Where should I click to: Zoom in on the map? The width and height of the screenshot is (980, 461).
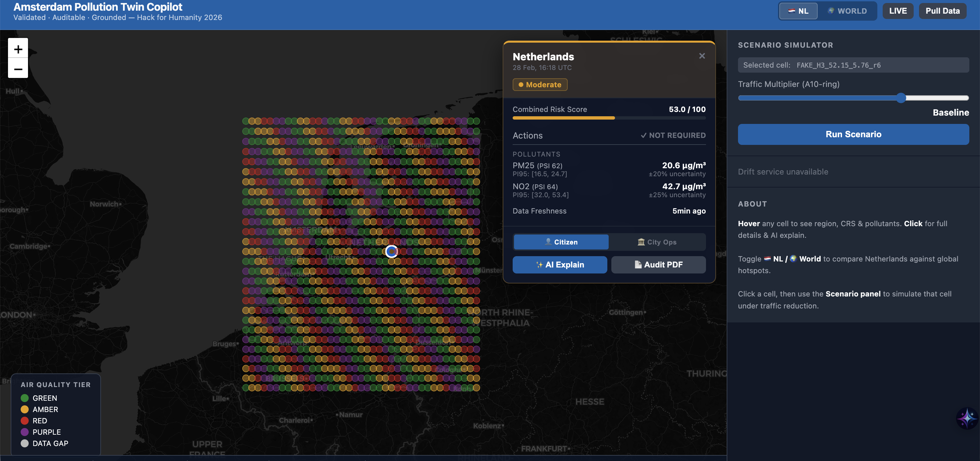[18, 49]
